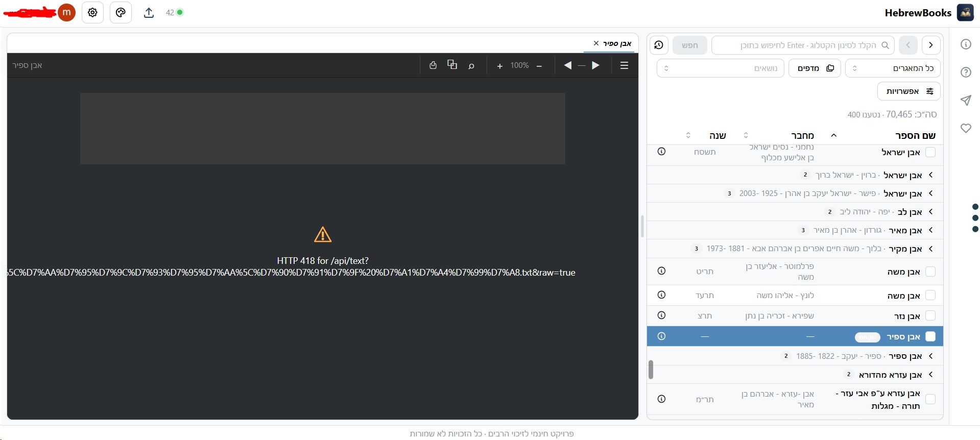The height and width of the screenshot is (440, 980).
Task: Search inside the book viewer
Action: pos(471,66)
